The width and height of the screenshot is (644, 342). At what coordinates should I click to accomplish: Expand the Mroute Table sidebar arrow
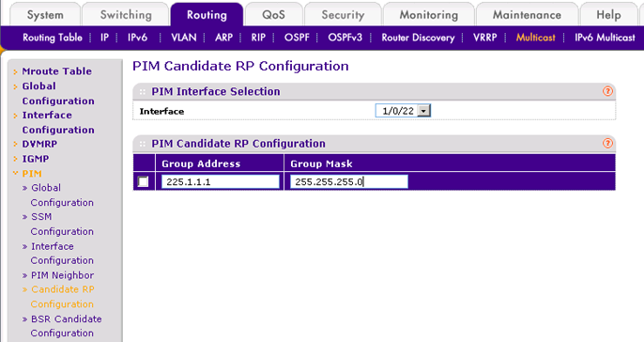pyautogui.click(x=15, y=72)
